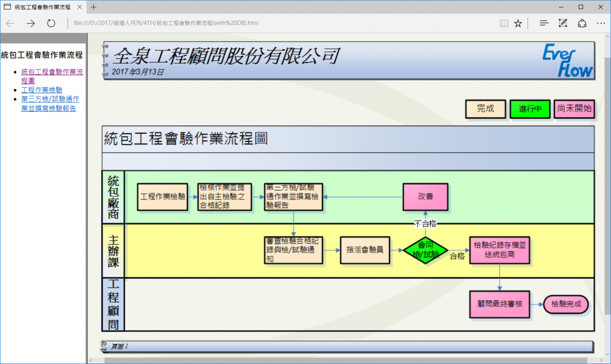The width and height of the screenshot is (611, 364).
Task: Click the 檢驗完成 terminator shape
Action: click(566, 304)
